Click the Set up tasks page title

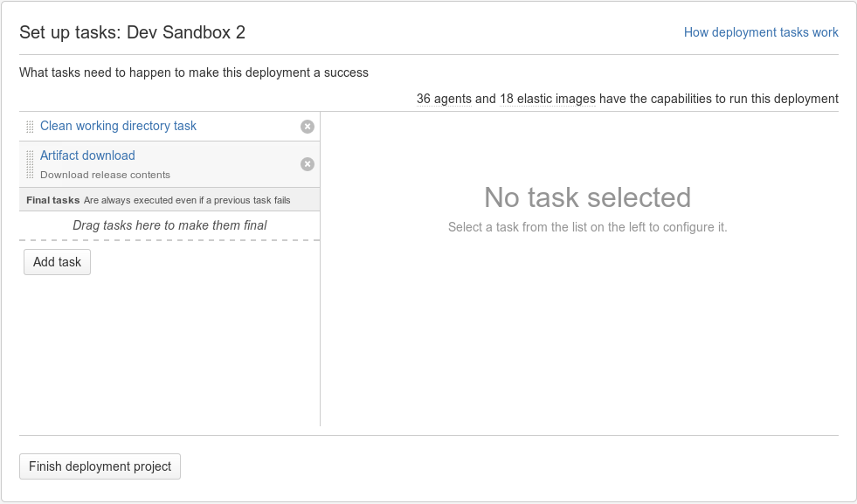(x=132, y=32)
